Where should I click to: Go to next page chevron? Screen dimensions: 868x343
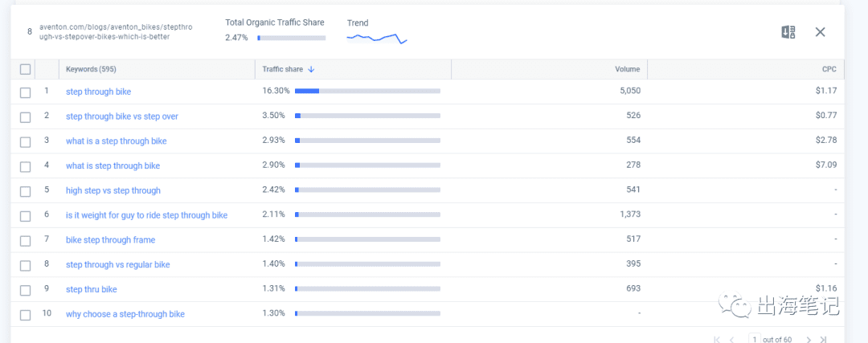809,340
